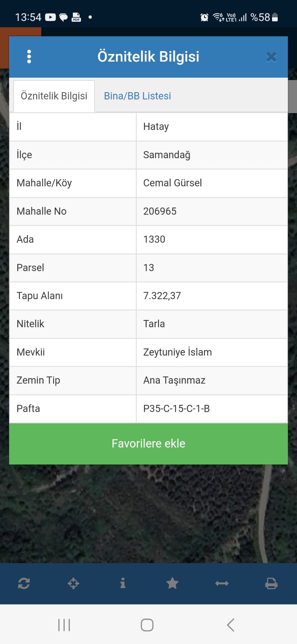
Task: Close the Öznitelik Bilgisi dialog
Action: coord(271,57)
